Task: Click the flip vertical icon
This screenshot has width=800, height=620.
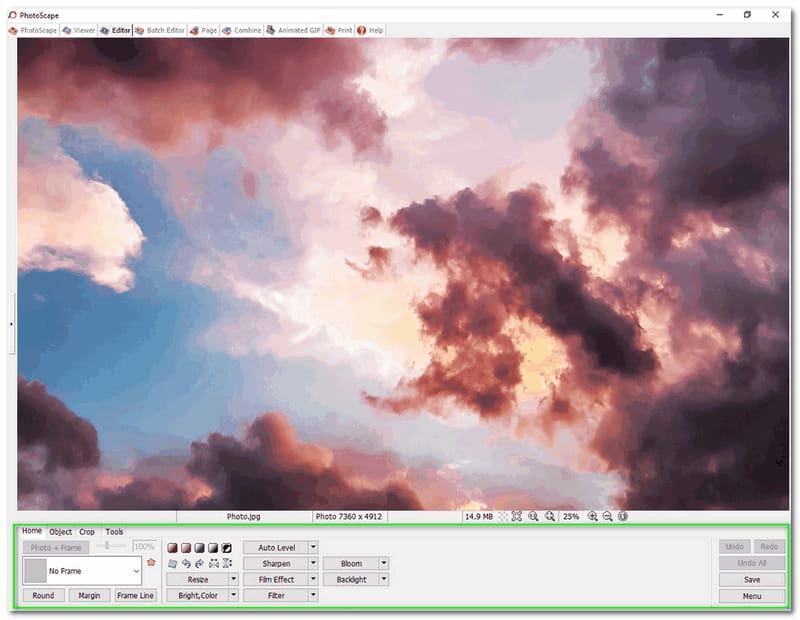Action: [x=227, y=564]
